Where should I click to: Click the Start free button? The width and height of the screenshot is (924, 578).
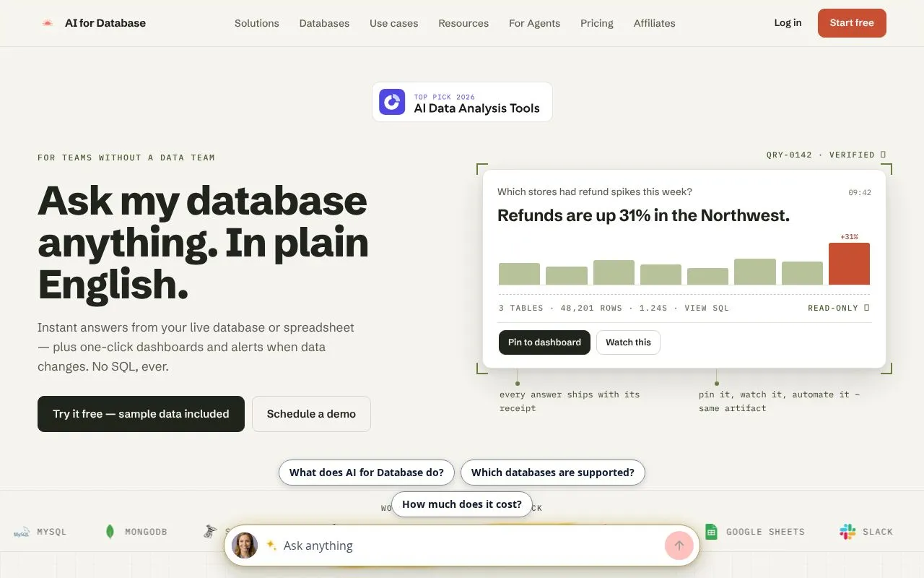tap(852, 23)
